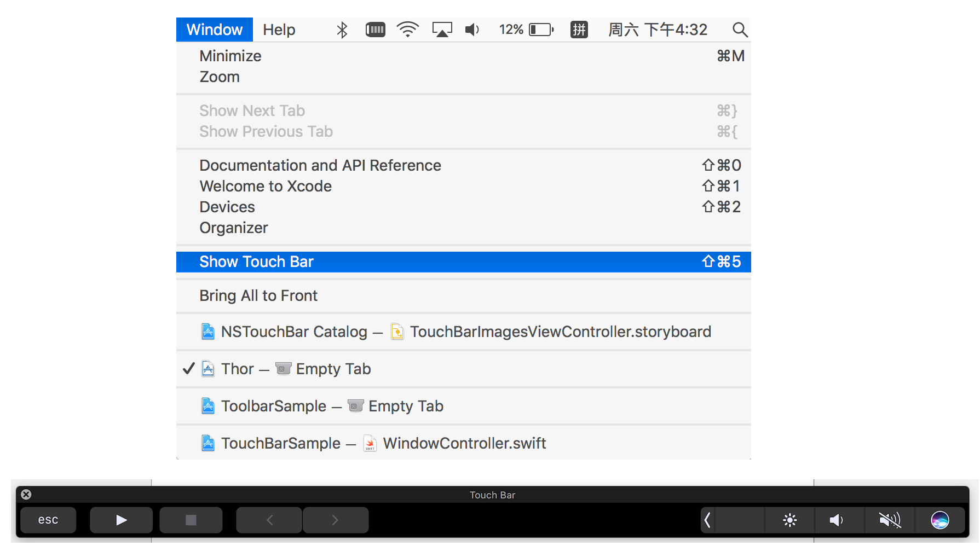The image size is (980, 546).
Task: Choose Zoom from the Window menu
Action: 464,77
